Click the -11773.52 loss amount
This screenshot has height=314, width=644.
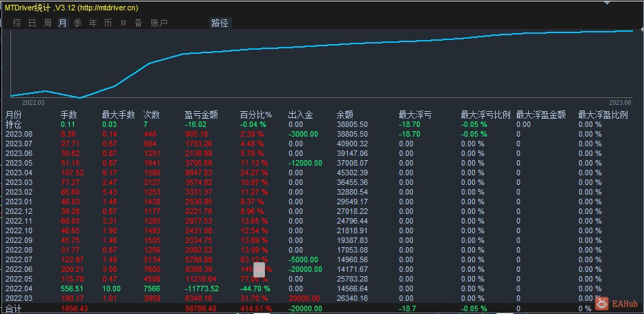click(202, 288)
